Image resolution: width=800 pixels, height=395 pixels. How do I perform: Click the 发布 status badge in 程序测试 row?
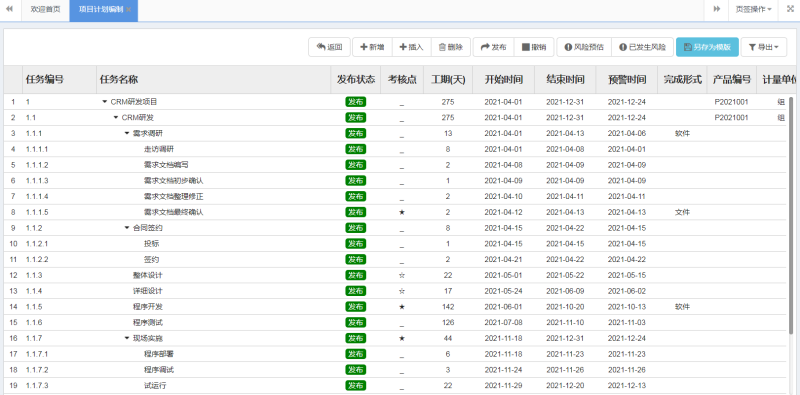click(356, 322)
